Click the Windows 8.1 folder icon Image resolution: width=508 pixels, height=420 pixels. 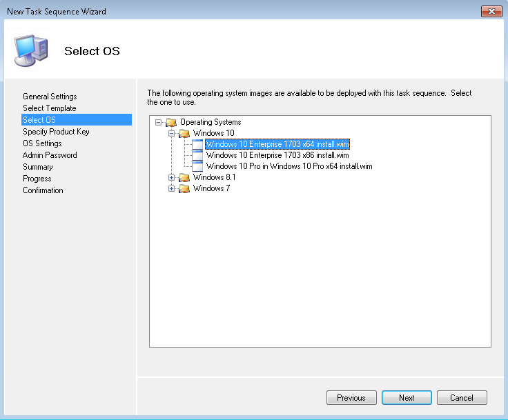(184, 177)
